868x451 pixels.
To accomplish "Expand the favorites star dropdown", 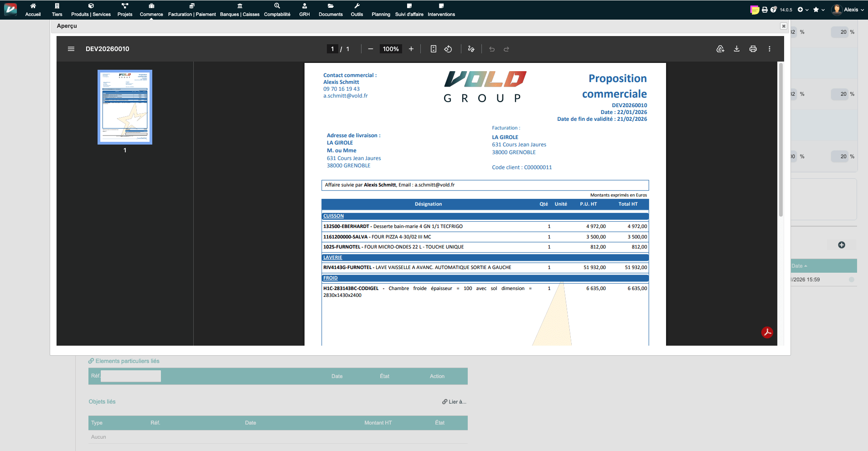I will pyautogui.click(x=819, y=10).
